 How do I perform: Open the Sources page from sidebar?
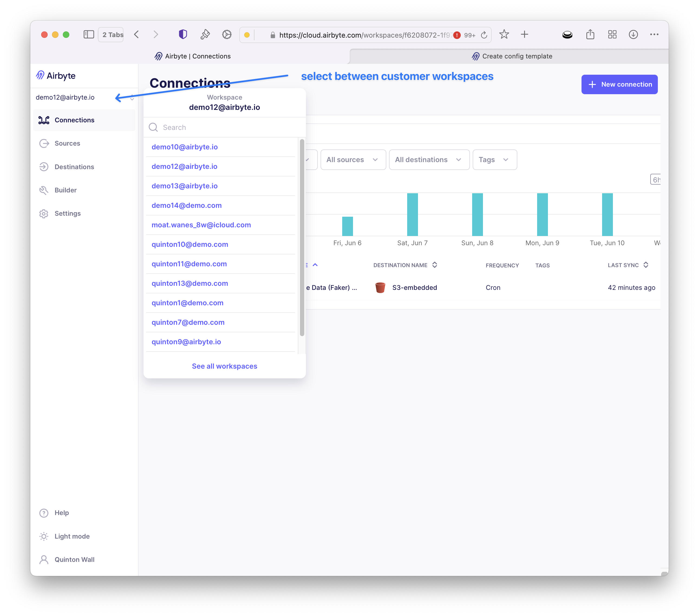(67, 143)
